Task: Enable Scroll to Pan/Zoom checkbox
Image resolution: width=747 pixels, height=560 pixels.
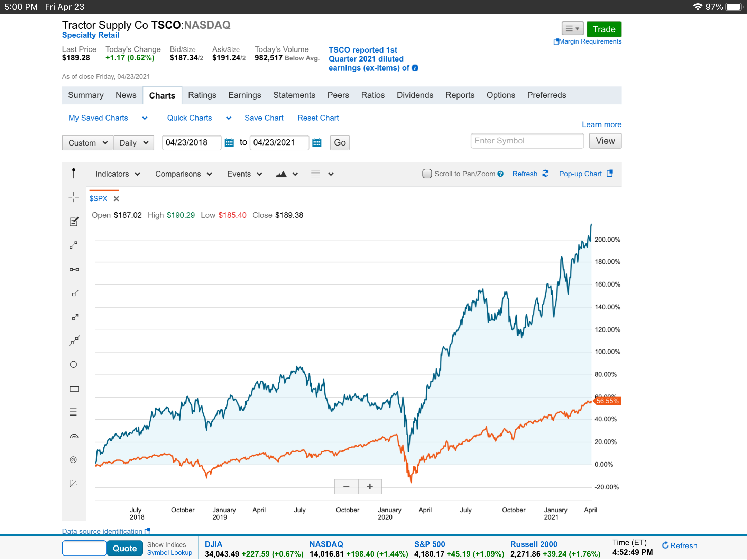Action: (427, 174)
